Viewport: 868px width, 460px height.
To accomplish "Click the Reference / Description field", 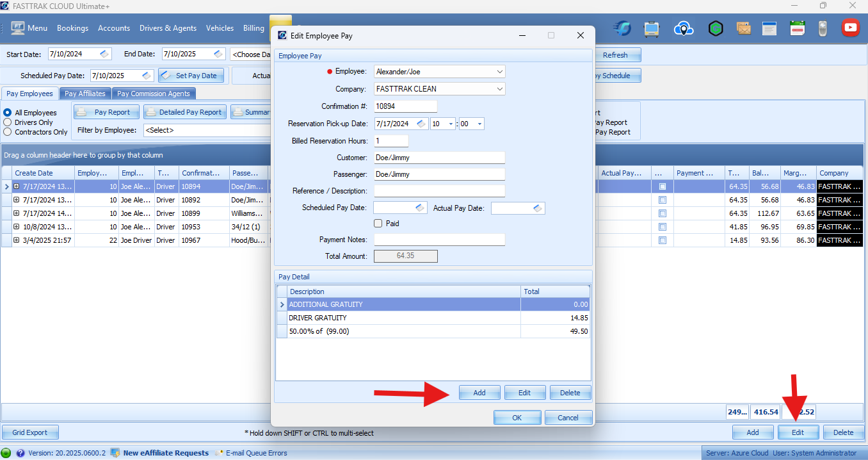I will coord(440,191).
